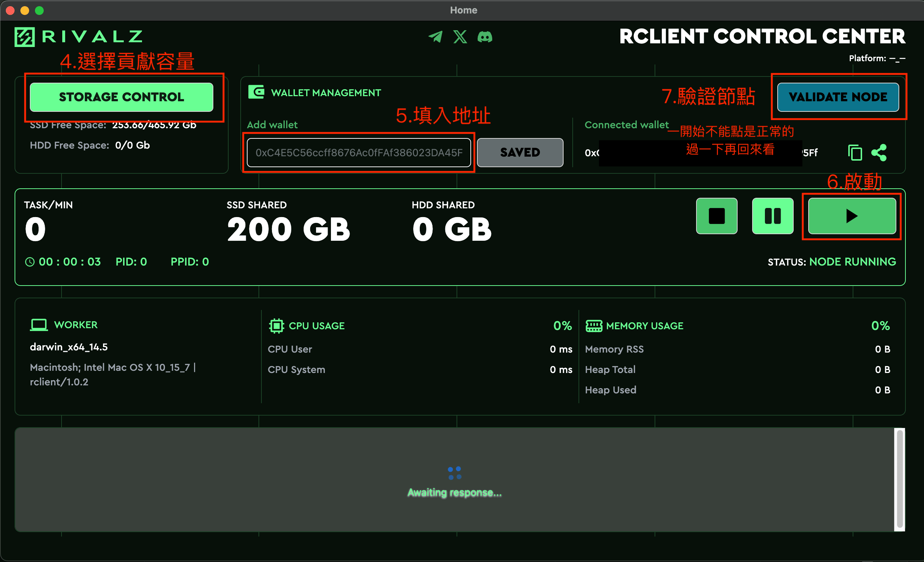This screenshot has width=924, height=562.
Task: Click the CPU usage chip icon
Action: click(x=276, y=326)
